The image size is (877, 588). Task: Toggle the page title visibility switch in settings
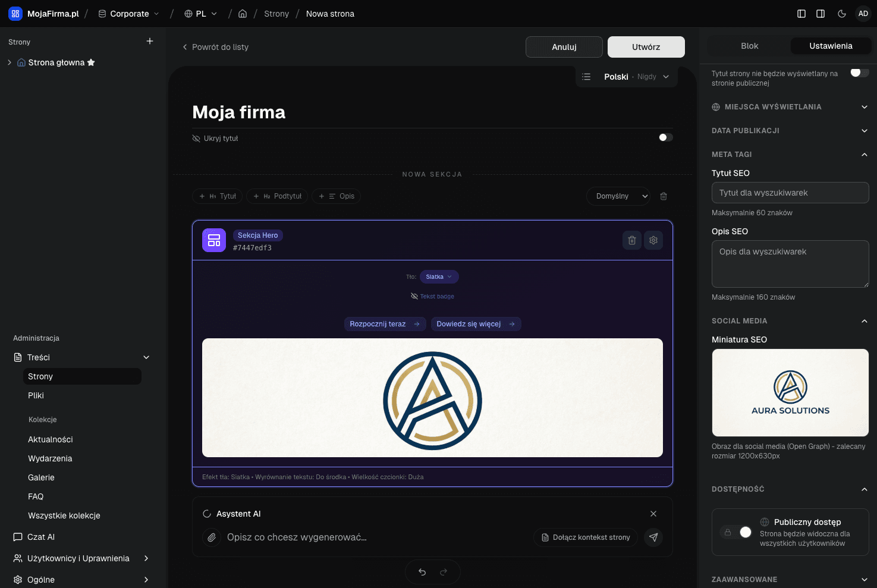(860, 73)
